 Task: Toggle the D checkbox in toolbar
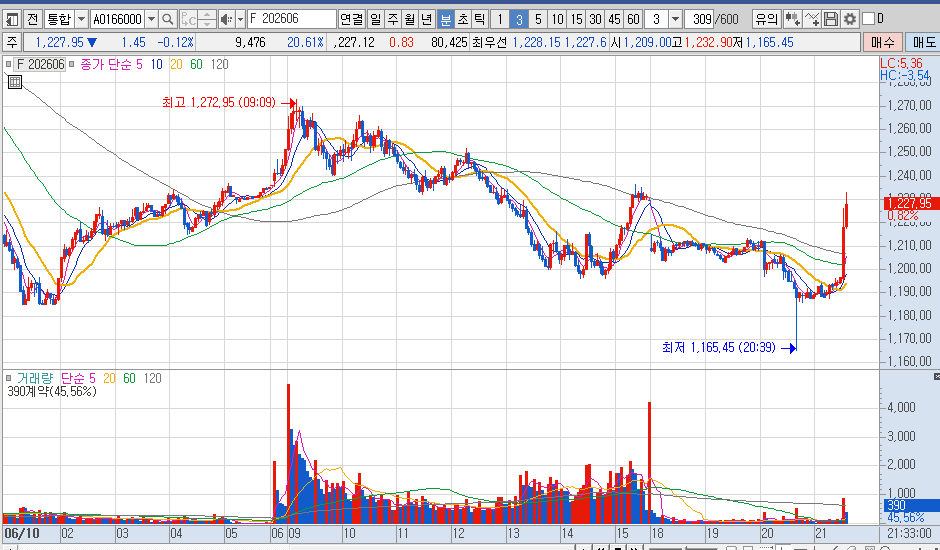[868, 19]
